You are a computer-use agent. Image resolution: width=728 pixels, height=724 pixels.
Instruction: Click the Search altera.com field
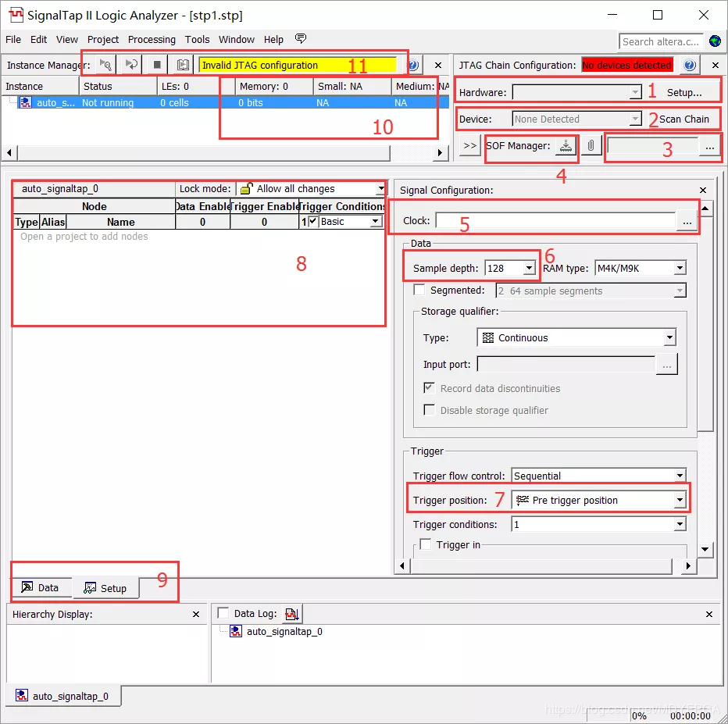tap(661, 41)
